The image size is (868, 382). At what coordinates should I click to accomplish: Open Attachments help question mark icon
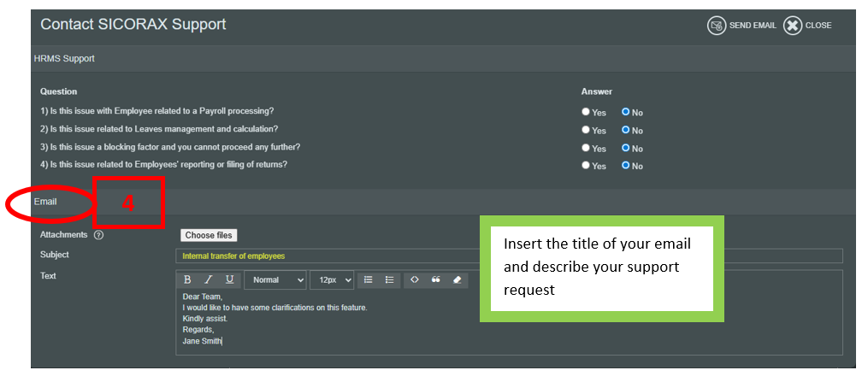pyautogui.click(x=98, y=235)
